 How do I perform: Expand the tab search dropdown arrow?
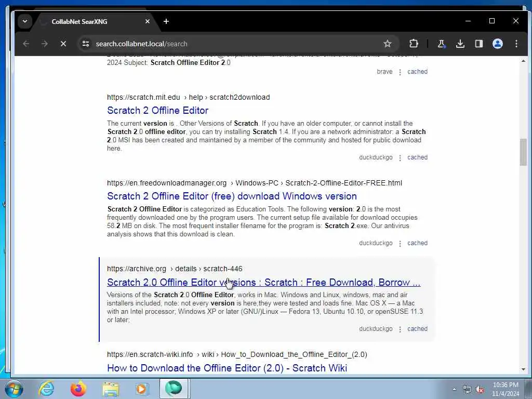[25, 21]
